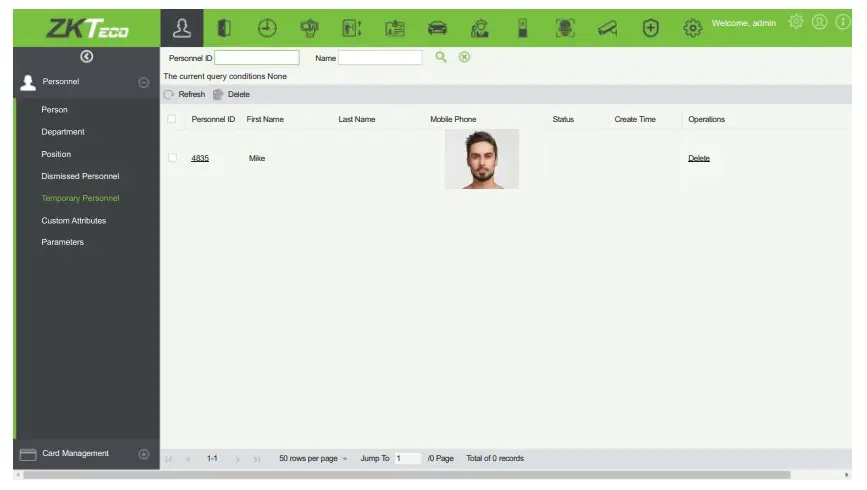This screenshot has height=490, width=867.
Task: Click the Create Time column header
Action: [635, 119]
